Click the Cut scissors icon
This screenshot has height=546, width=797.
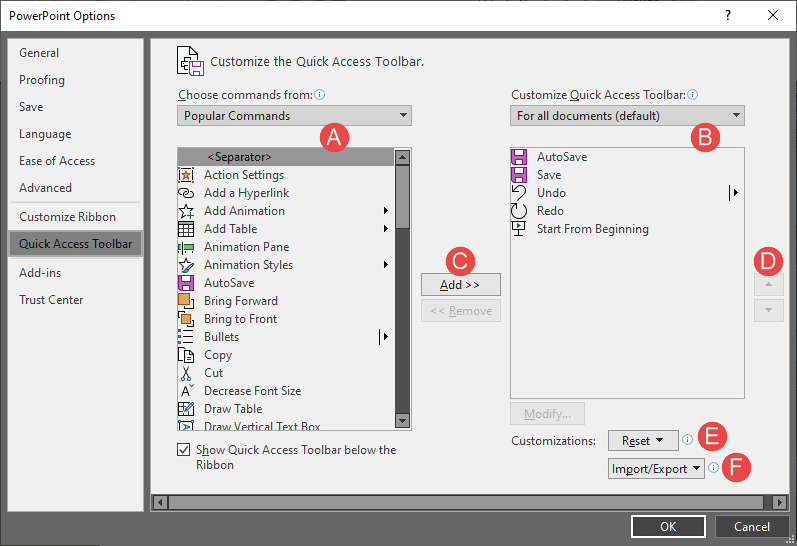[186, 373]
